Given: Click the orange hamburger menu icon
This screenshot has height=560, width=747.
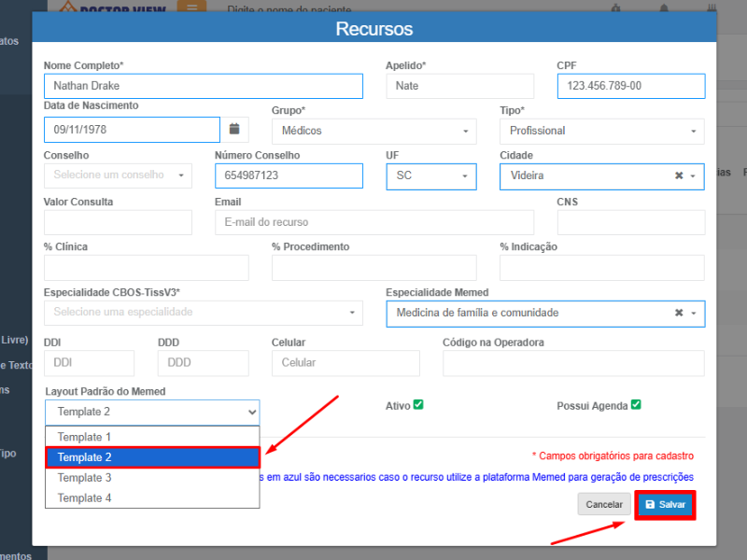Looking at the screenshot, I should (x=191, y=8).
